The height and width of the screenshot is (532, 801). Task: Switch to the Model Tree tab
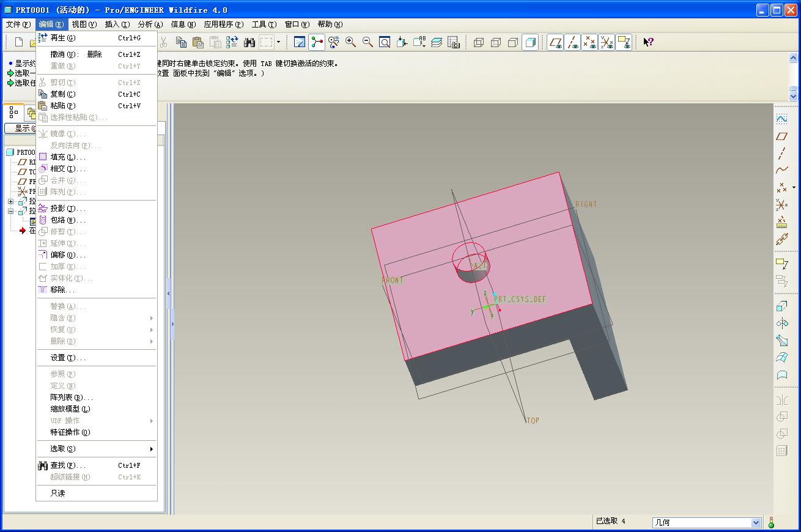pyautogui.click(x=13, y=113)
